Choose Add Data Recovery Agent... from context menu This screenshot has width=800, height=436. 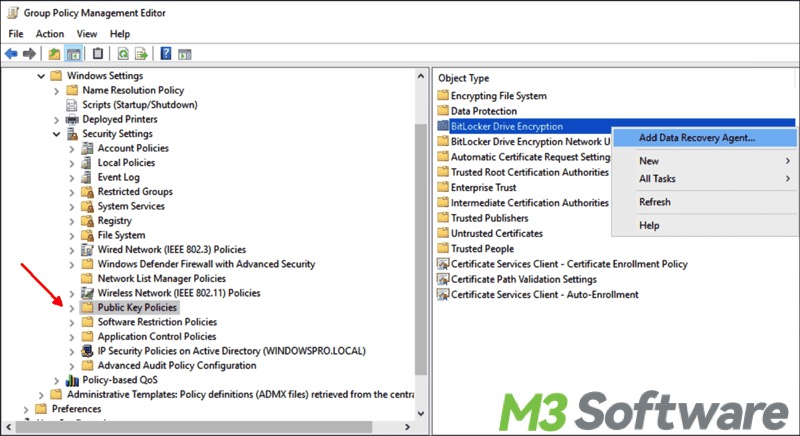(x=705, y=138)
